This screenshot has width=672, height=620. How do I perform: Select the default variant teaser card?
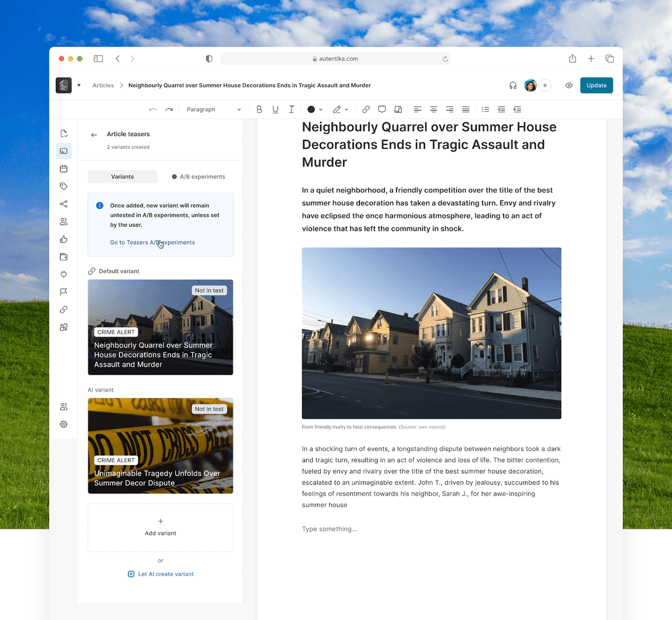(161, 327)
